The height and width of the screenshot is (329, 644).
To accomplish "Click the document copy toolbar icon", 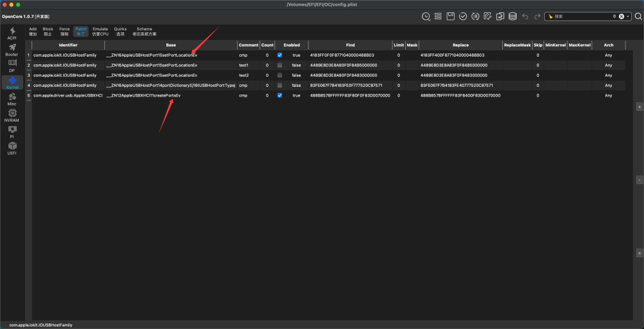I will tap(500, 17).
